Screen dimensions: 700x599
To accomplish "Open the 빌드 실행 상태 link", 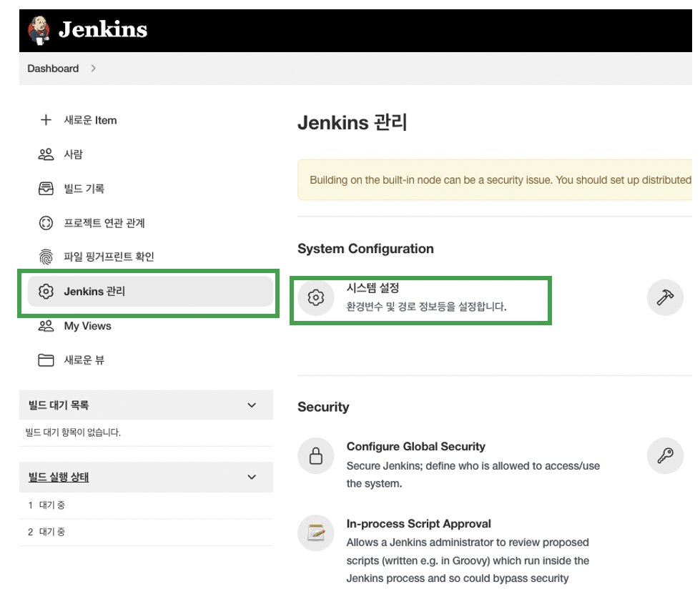I will pyautogui.click(x=59, y=477).
